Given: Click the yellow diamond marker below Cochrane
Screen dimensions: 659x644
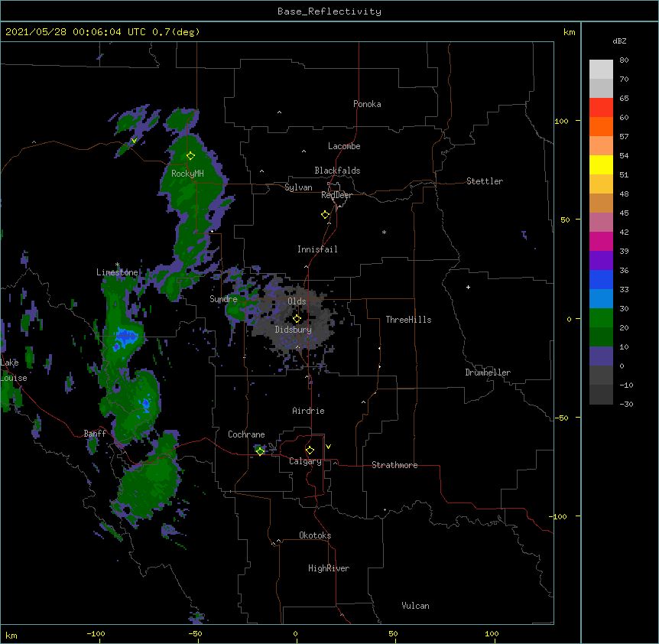Looking at the screenshot, I should click(x=260, y=451).
